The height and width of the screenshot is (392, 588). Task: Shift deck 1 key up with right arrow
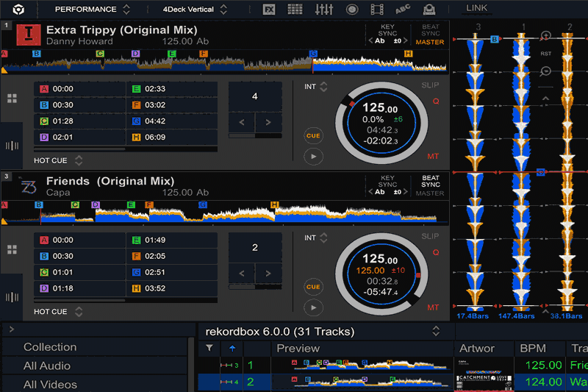click(406, 40)
